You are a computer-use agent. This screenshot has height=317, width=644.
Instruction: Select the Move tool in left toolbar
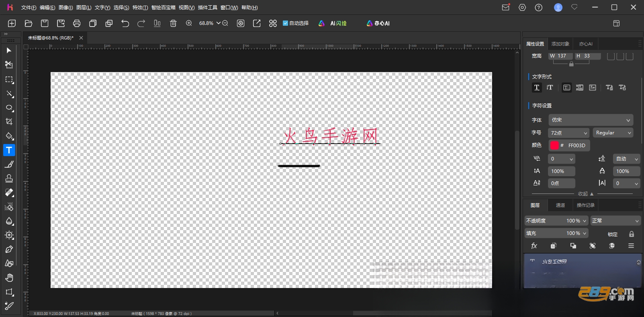pyautogui.click(x=9, y=51)
